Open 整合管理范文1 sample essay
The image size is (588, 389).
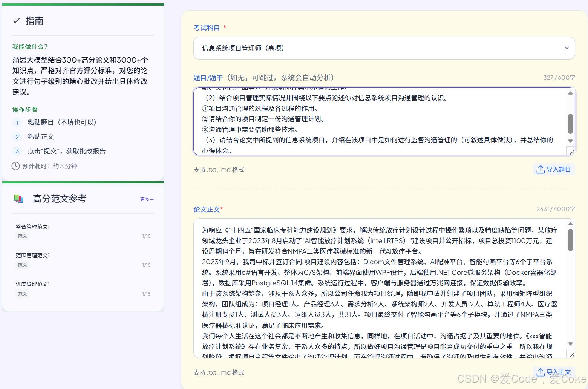(33, 227)
